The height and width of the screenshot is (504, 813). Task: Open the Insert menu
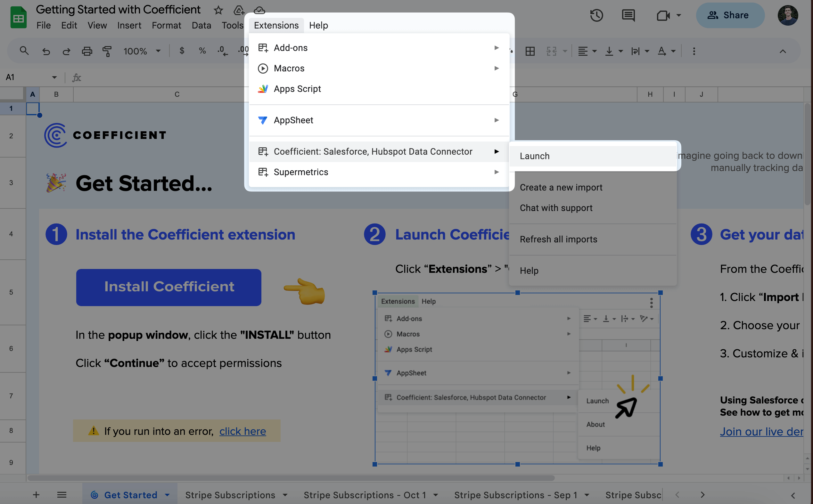coord(129,25)
